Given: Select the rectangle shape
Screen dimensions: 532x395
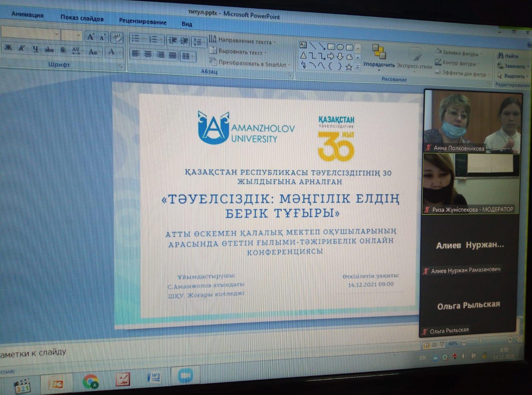Looking at the screenshot, I should (x=331, y=46).
